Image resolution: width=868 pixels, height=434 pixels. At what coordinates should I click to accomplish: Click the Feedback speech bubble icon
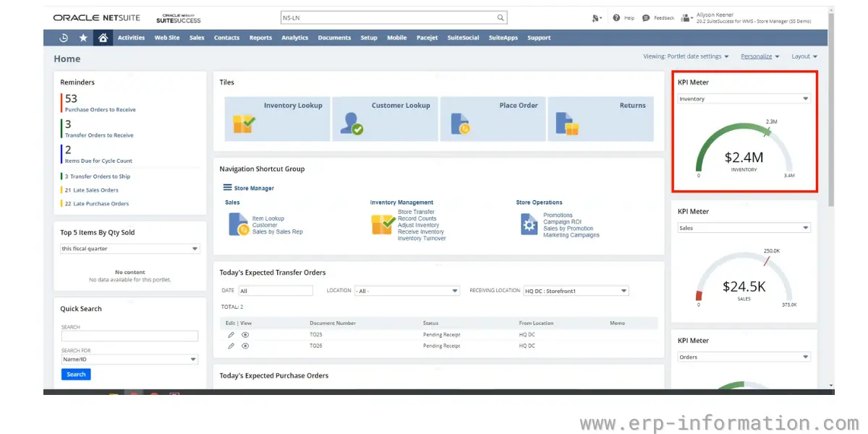click(x=647, y=17)
